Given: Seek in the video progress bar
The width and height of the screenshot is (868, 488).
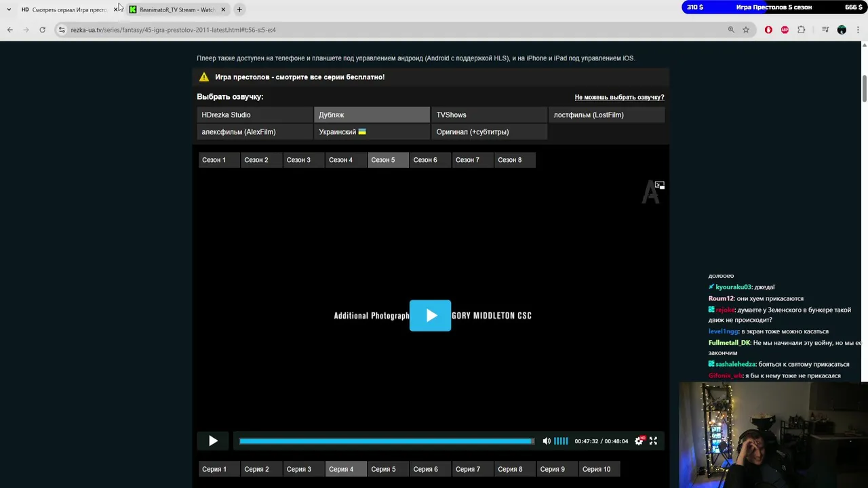Looking at the screenshot, I should [387, 441].
